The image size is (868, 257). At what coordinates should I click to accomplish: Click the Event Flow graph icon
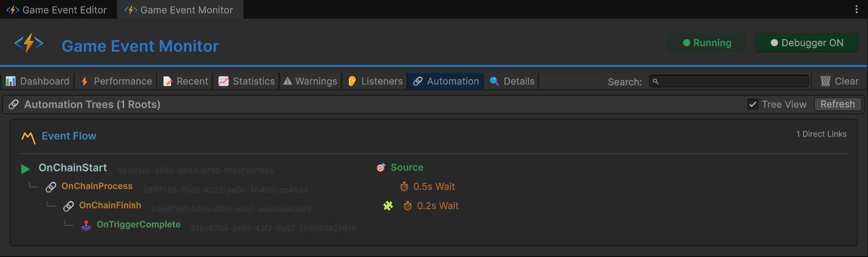tap(28, 137)
